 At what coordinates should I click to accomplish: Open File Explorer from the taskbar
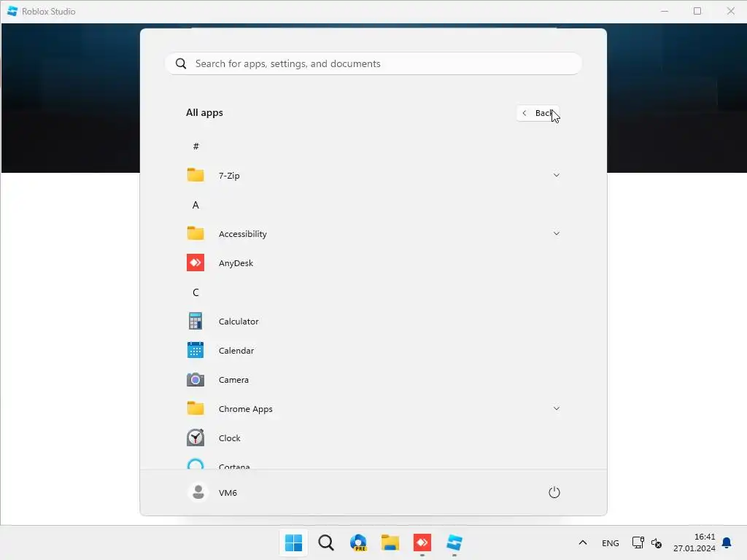click(x=390, y=542)
